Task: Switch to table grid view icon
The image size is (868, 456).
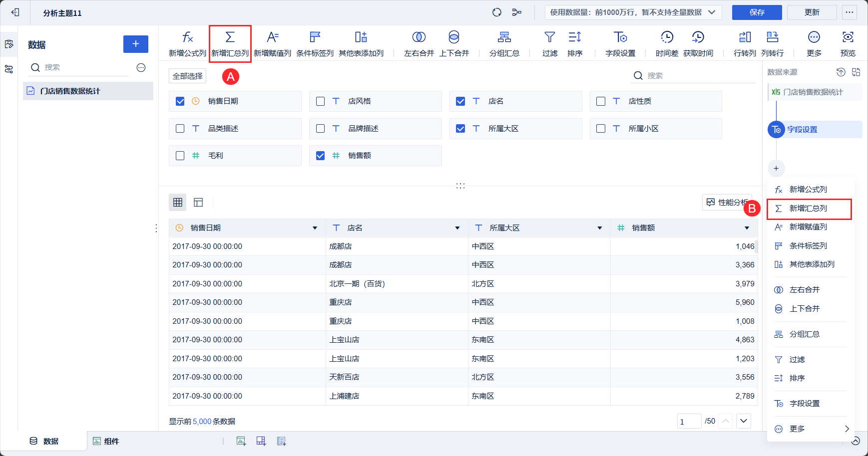Action: 178,202
